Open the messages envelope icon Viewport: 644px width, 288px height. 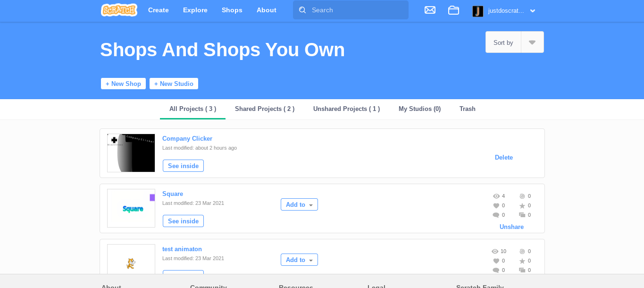[x=430, y=10]
